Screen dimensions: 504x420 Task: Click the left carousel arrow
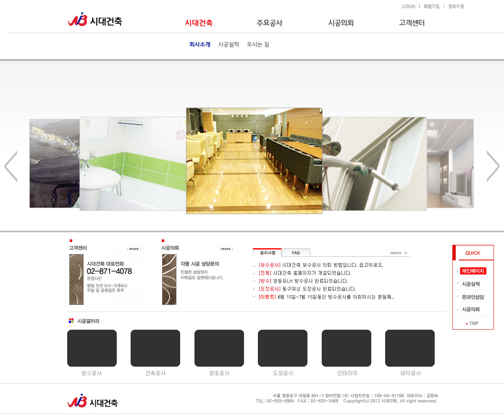(11, 166)
